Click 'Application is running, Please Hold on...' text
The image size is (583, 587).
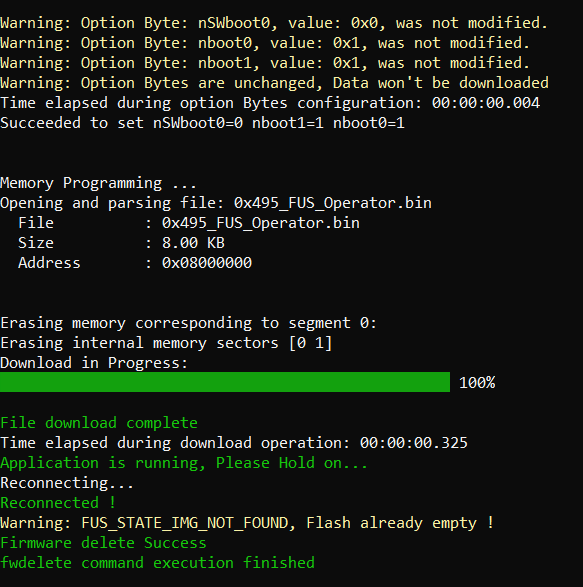pos(184,463)
